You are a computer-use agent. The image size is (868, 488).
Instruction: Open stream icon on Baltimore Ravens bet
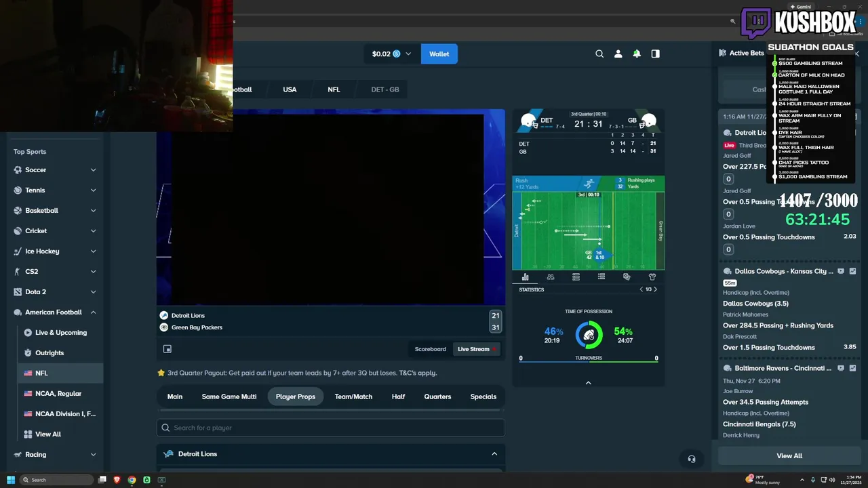tap(841, 368)
